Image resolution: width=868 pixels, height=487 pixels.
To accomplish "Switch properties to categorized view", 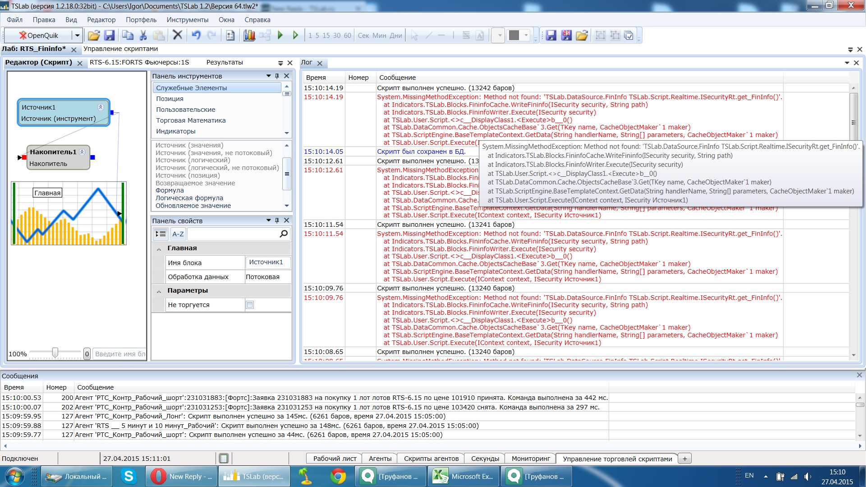I will tap(161, 234).
